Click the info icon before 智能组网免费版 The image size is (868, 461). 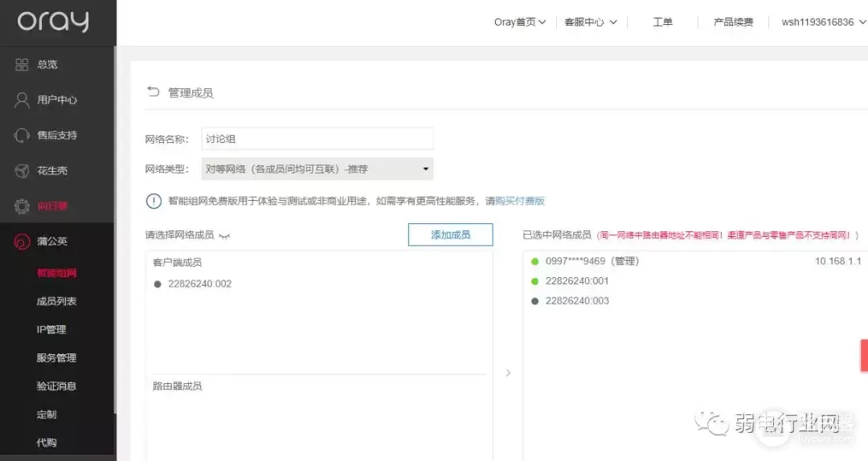click(x=154, y=201)
